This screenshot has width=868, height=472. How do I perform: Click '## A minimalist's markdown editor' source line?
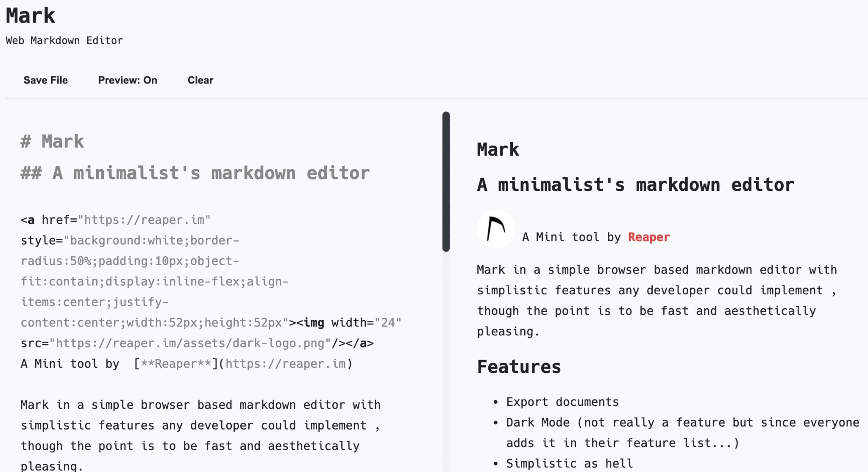point(195,173)
